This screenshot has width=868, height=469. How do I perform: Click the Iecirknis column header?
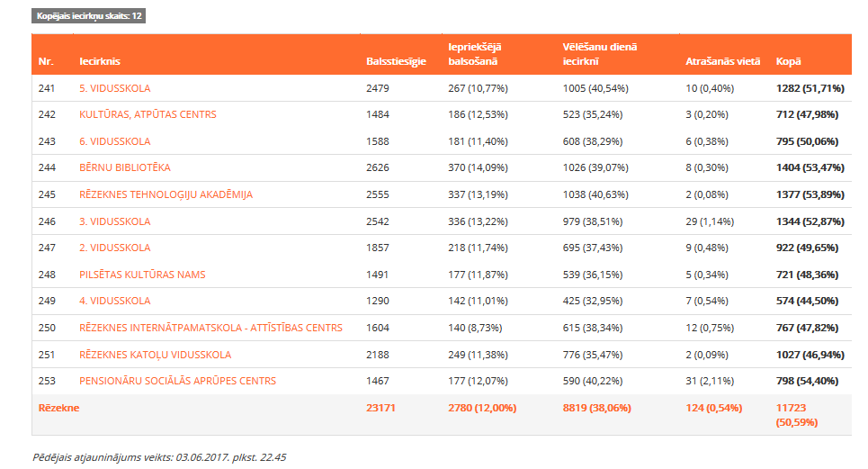[x=100, y=61]
